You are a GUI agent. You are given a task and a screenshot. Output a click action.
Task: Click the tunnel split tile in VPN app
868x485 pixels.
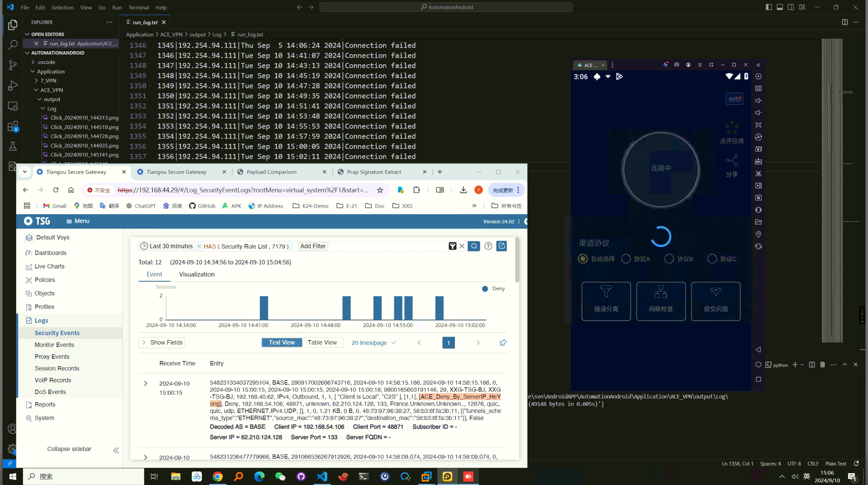pyautogui.click(x=606, y=301)
